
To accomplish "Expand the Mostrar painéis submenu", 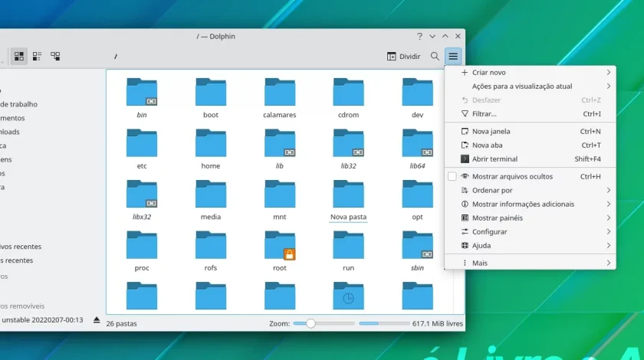I will [531, 218].
